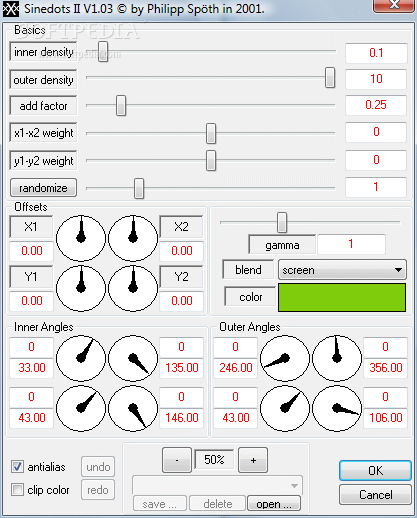
Task: Increase preview zoom with plus button
Action: point(253,460)
